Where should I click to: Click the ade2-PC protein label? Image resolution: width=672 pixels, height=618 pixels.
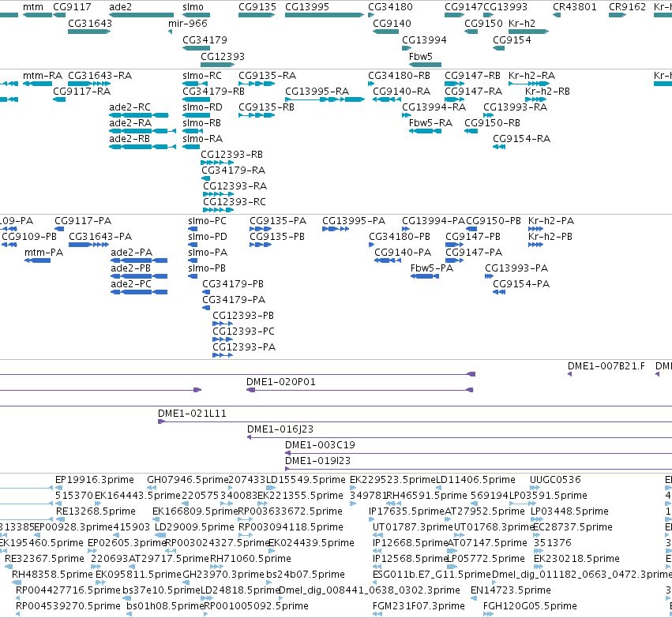[x=131, y=284]
